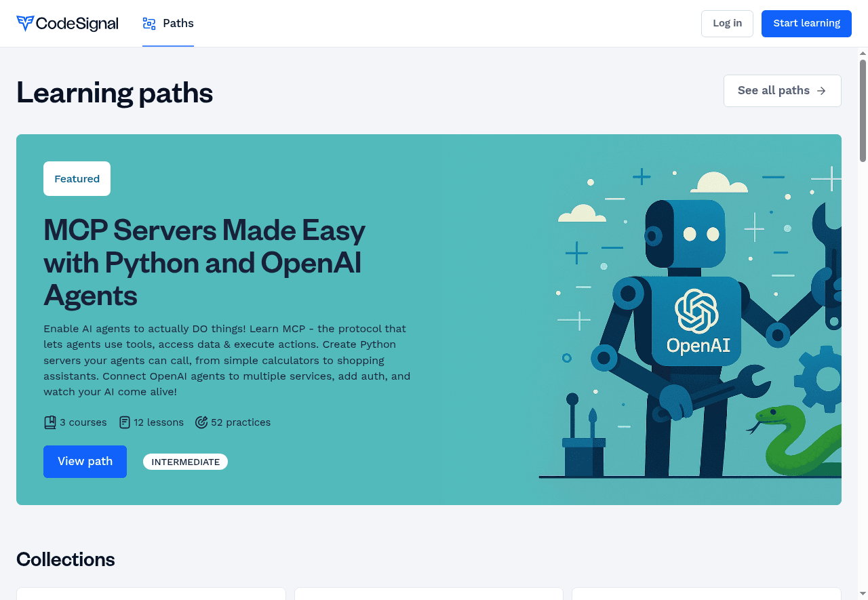Click the Featured badge
The width and height of the screenshot is (868, 600).
pyautogui.click(x=77, y=179)
